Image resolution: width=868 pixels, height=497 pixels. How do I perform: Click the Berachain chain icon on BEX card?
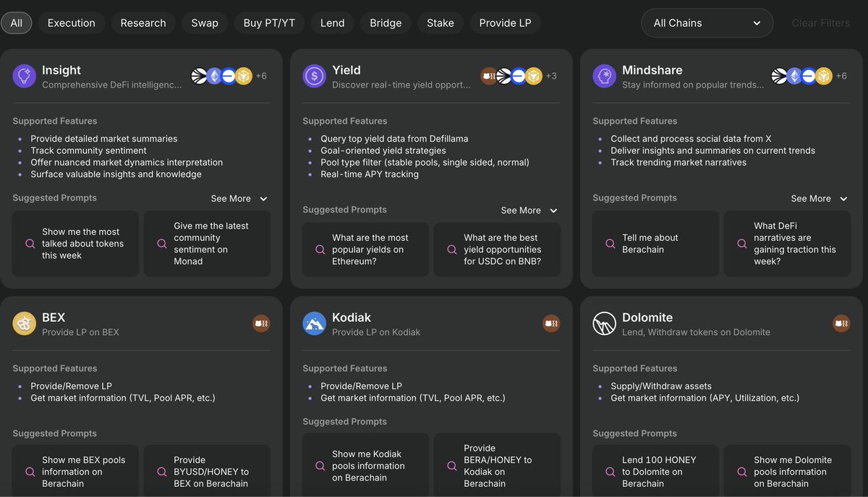(x=261, y=323)
